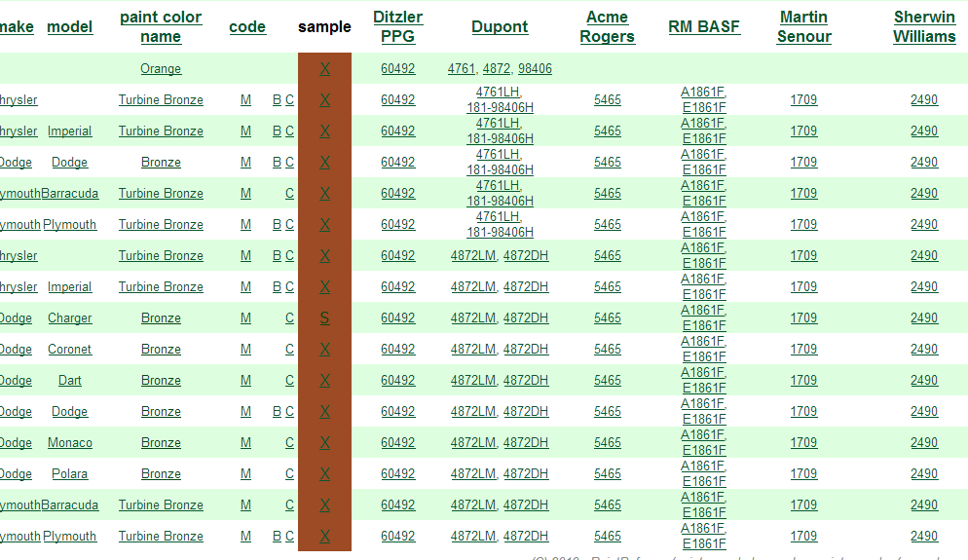Select the 'code' column header link
The height and width of the screenshot is (560, 968).
(x=247, y=27)
